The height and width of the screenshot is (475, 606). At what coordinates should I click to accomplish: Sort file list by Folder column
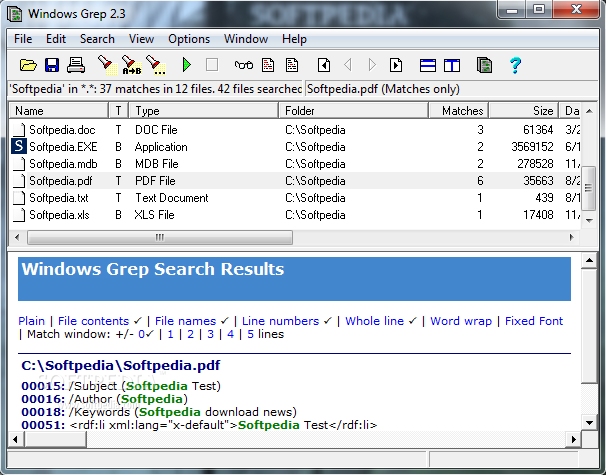click(353, 111)
